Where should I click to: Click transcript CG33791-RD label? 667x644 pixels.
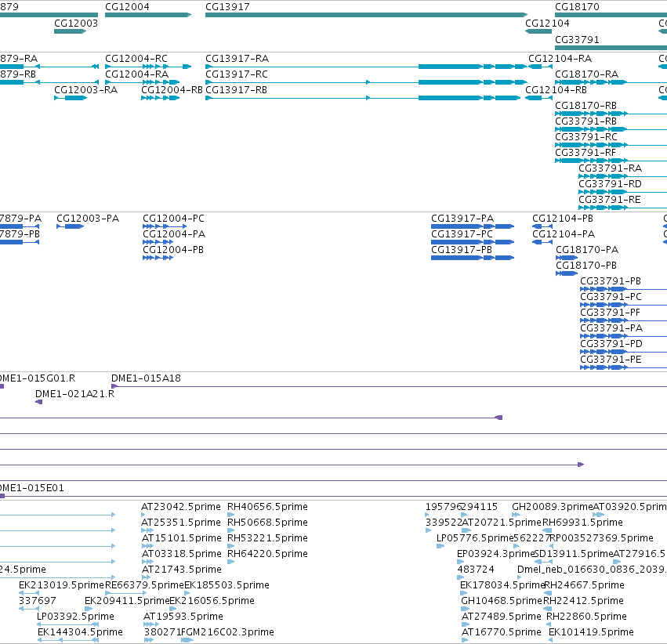click(x=610, y=184)
